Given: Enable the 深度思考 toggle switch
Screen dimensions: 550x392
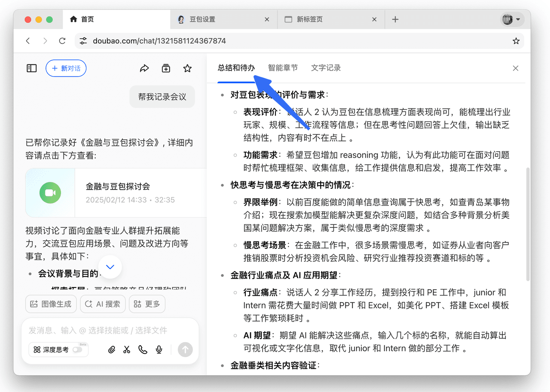Looking at the screenshot, I should 77,350.
